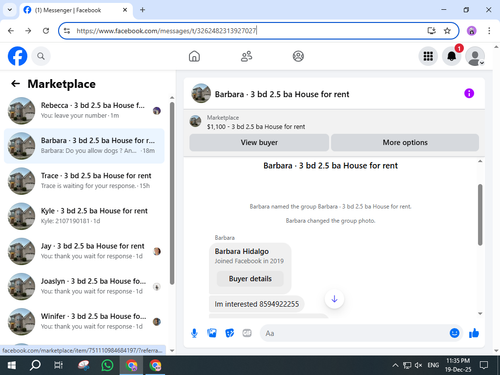
Task: Open conversation information purple icon
Action: 469,93
